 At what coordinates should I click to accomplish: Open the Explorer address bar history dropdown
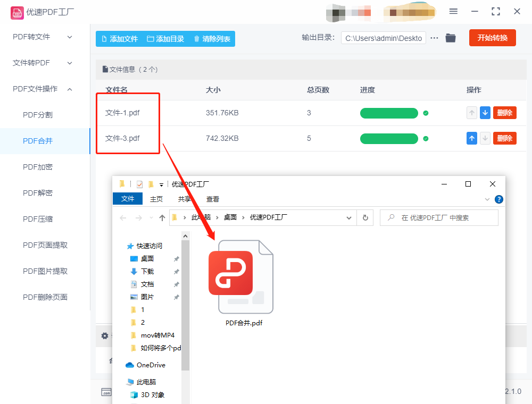click(x=349, y=218)
